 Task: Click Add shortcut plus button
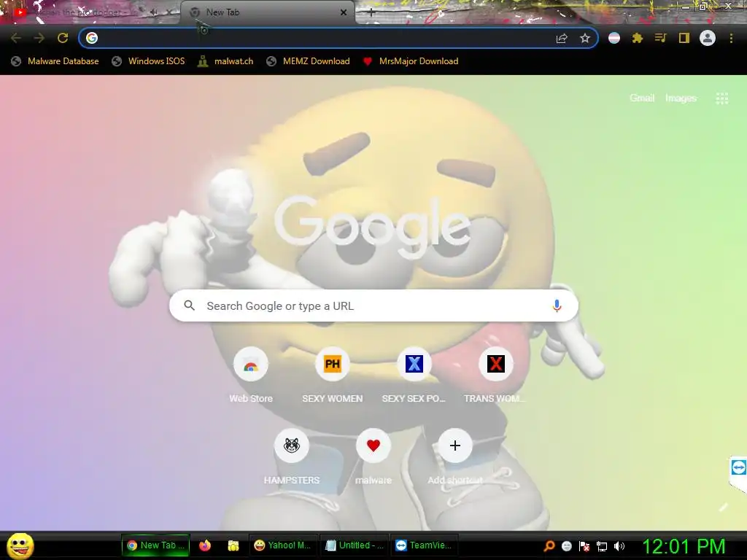tap(455, 446)
